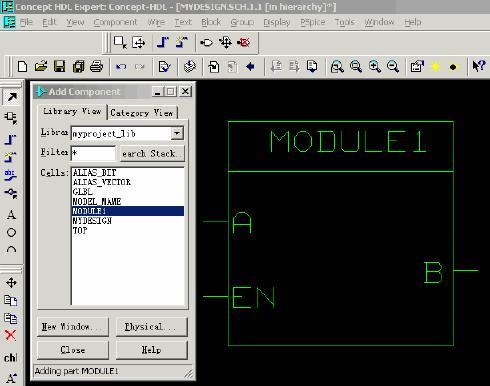Click the Undo arrow icon
The height and width of the screenshot is (386, 490).
[121, 67]
